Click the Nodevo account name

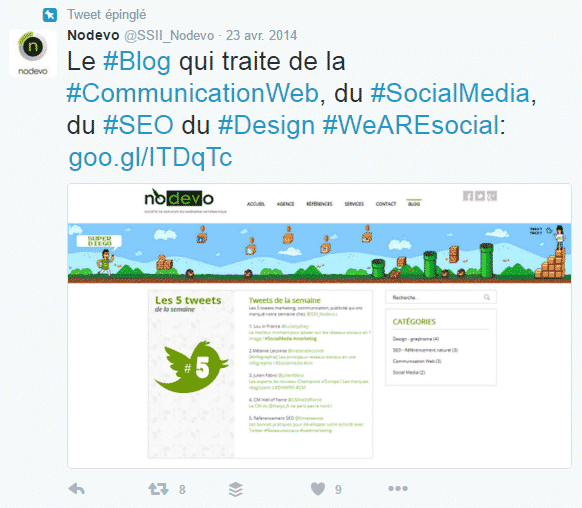coord(93,35)
